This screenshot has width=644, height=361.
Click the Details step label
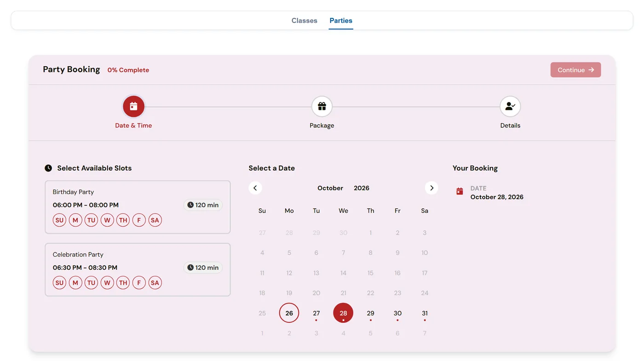tap(510, 126)
